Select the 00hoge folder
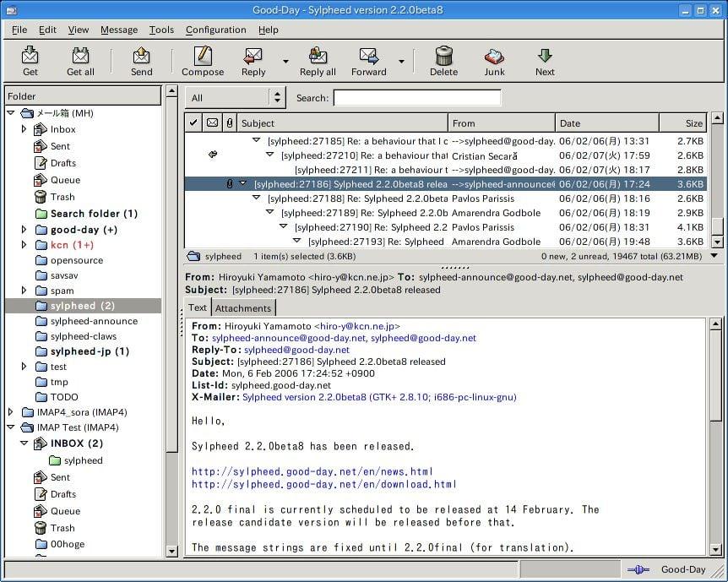The width and height of the screenshot is (728, 582). point(68,544)
